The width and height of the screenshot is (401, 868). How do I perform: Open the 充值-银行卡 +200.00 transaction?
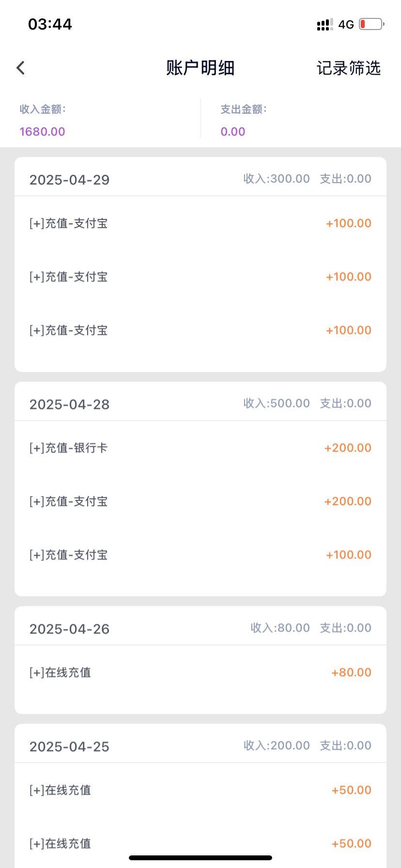200,448
